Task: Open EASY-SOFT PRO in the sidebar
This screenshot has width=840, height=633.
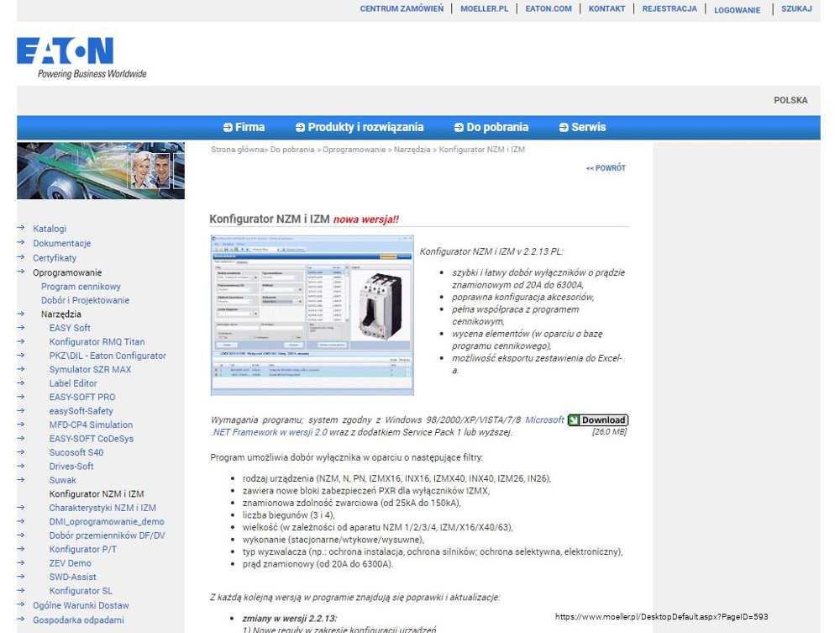Action: pyautogui.click(x=82, y=397)
